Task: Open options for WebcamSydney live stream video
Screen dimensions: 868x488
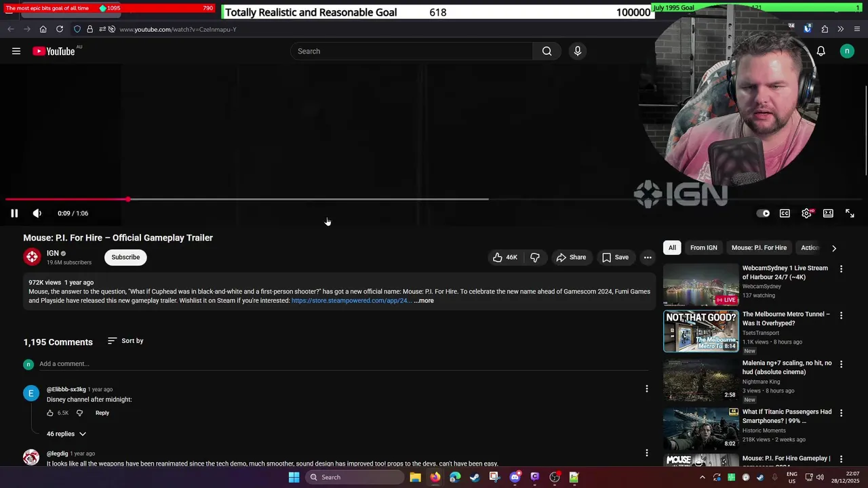Action: tap(841, 269)
